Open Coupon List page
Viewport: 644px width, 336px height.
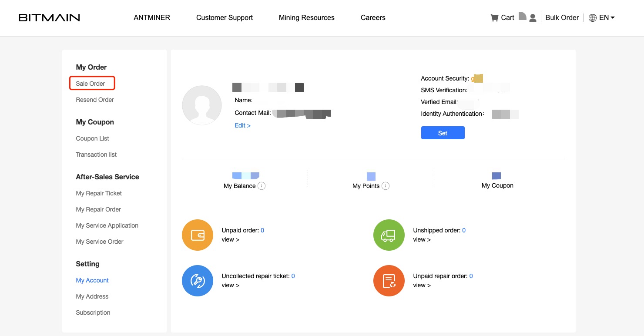[x=92, y=138]
